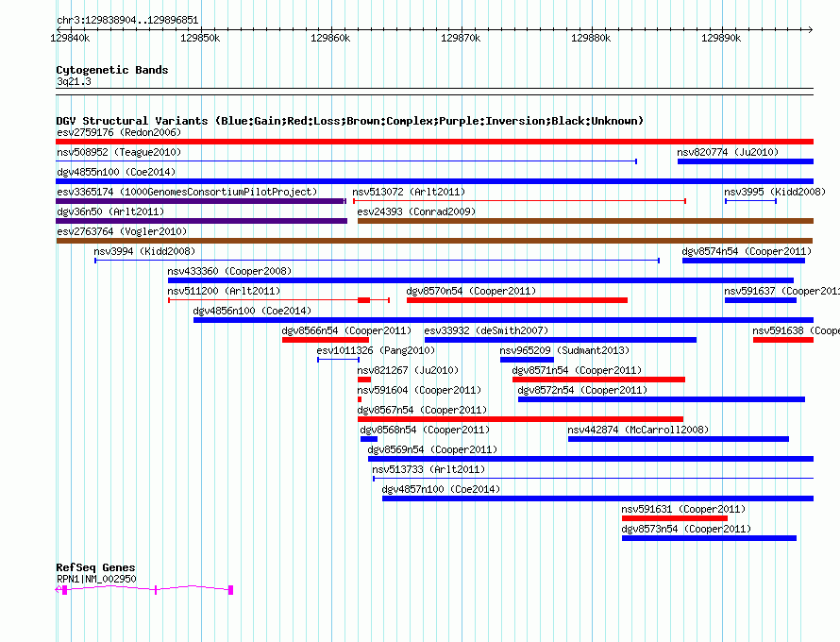840x642 pixels.
Task: Click the esv3365174 1000GenomesConsortiumPilotProject label
Action: 187,192
